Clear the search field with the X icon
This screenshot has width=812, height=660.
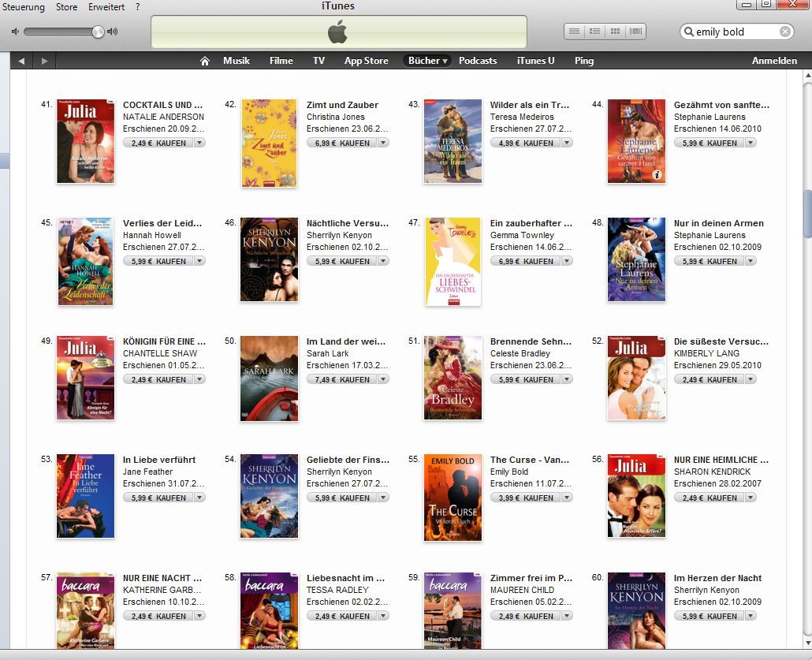pyautogui.click(x=785, y=32)
